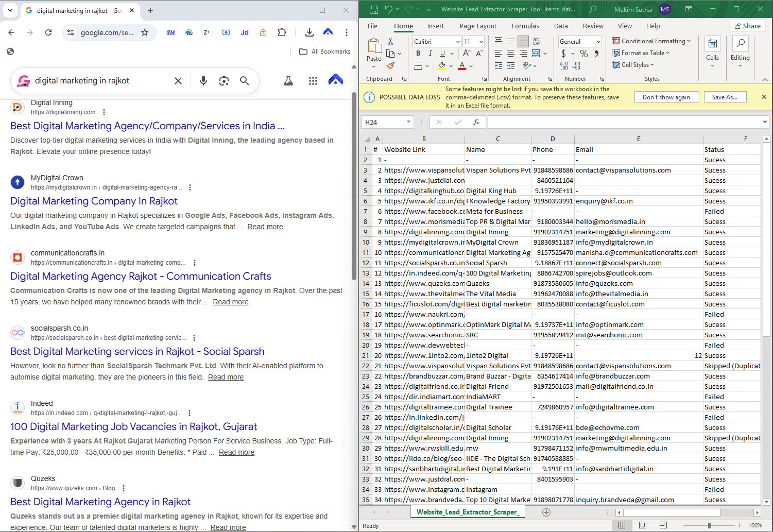Toggle Bold formatting in the Font group
Image resolution: width=773 pixels, height=532 pixels.
coord(418,54)
